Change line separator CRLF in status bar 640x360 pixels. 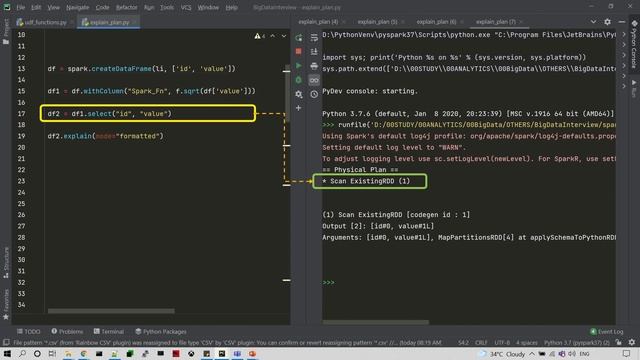(481, 342)
